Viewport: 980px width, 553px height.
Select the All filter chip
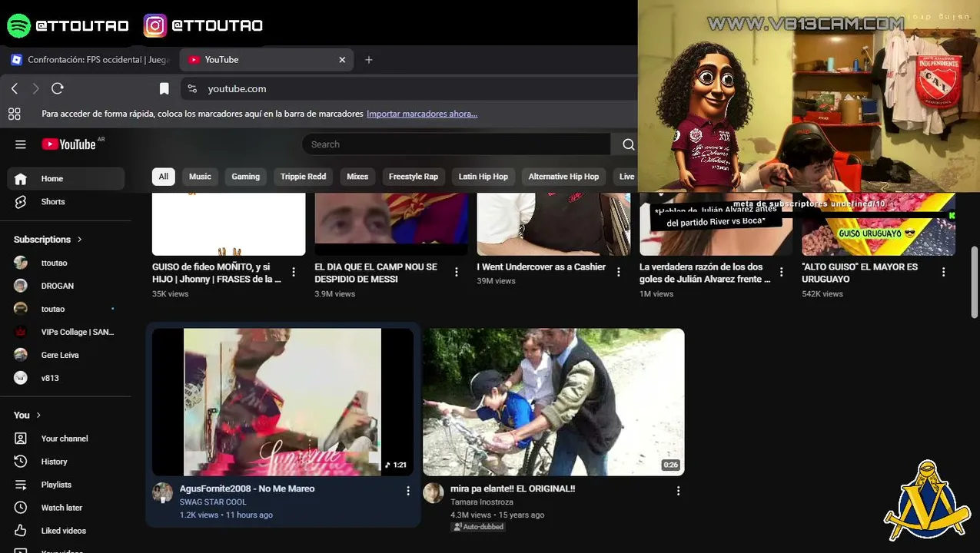(164, 177)
